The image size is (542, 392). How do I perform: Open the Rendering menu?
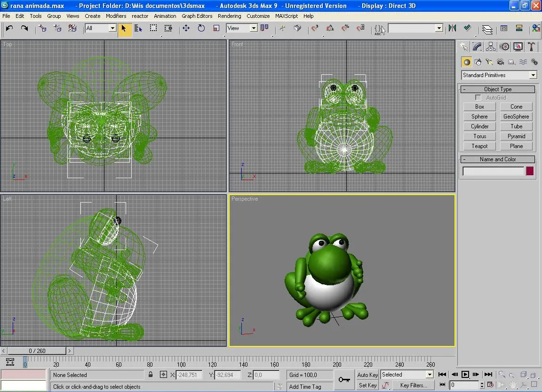click(230, 16)
